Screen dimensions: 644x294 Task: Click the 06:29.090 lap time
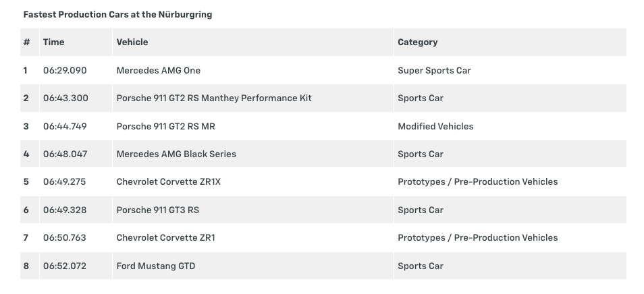65,70
